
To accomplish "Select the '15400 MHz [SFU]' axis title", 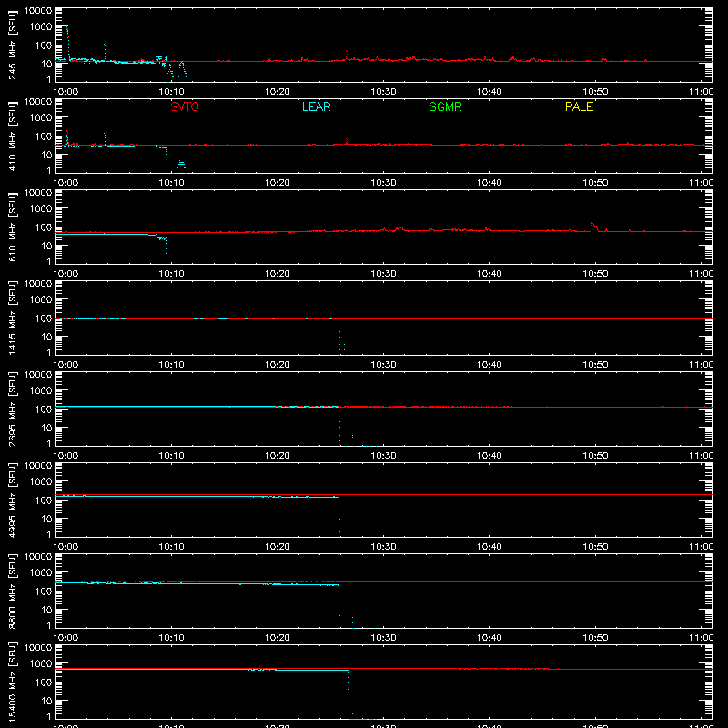I will pos(12,682).
